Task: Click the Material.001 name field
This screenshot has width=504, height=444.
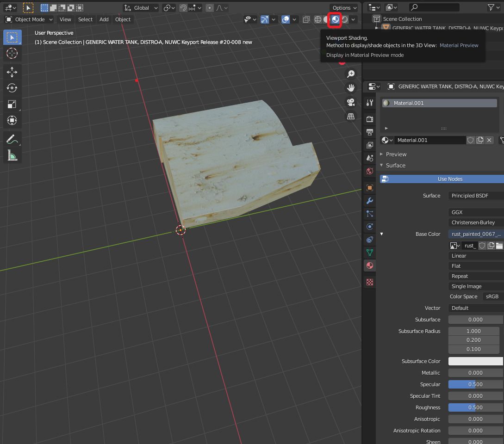Action: [429, 140]
